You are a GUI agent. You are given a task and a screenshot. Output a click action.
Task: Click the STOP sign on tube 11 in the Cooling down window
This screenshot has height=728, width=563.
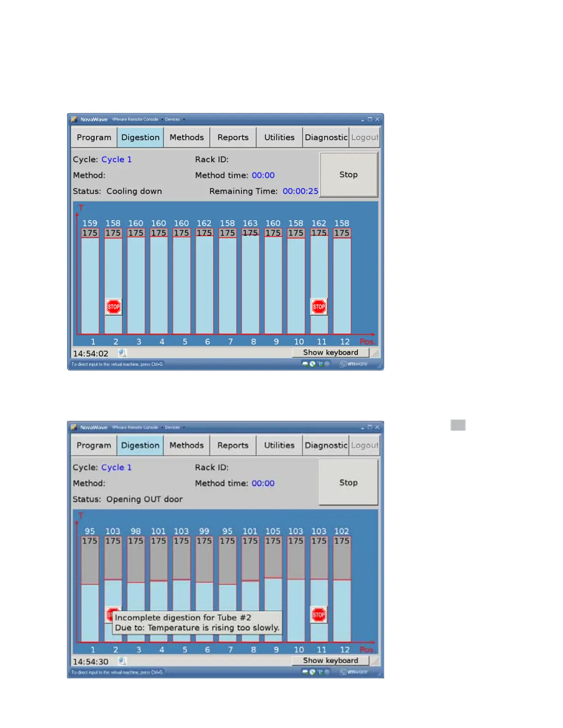click(319, 307)
